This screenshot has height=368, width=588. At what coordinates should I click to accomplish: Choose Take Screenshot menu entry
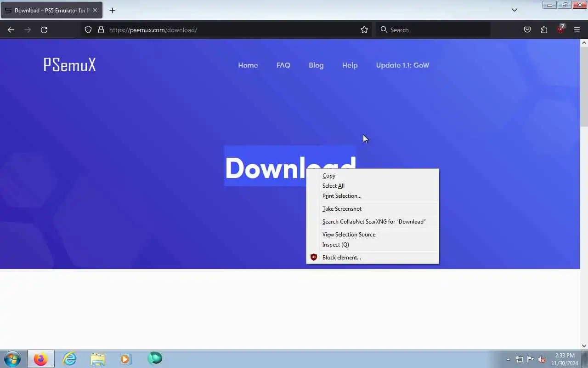[373, 209]
